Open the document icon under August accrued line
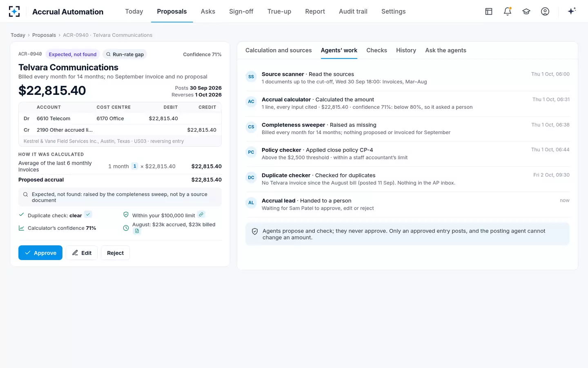Image resolution: width=588 pixels, height=368 pixels. coord(137,231)
